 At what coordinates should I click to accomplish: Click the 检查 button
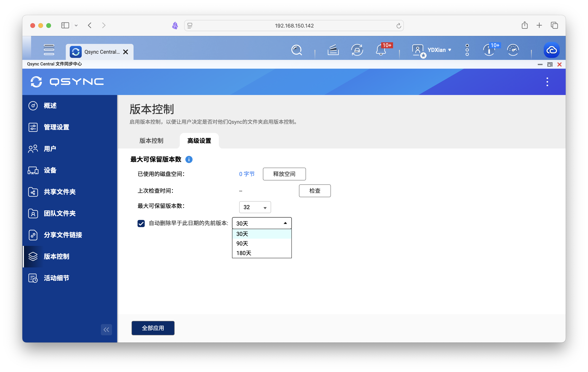coord(315,191)
